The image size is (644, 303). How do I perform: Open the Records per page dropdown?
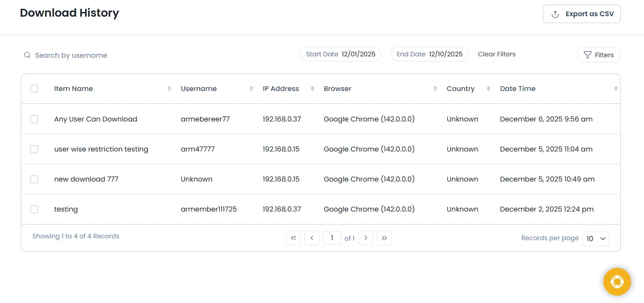[595, 239]
